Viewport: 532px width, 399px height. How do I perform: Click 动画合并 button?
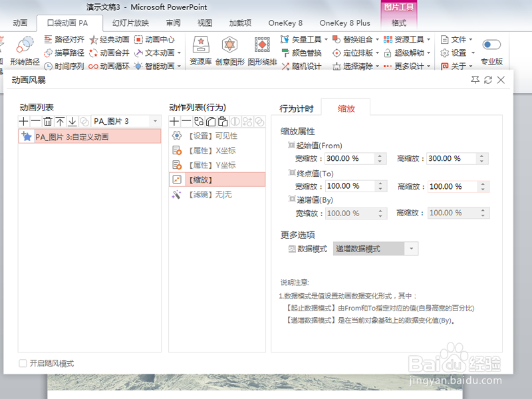[110, 53]
